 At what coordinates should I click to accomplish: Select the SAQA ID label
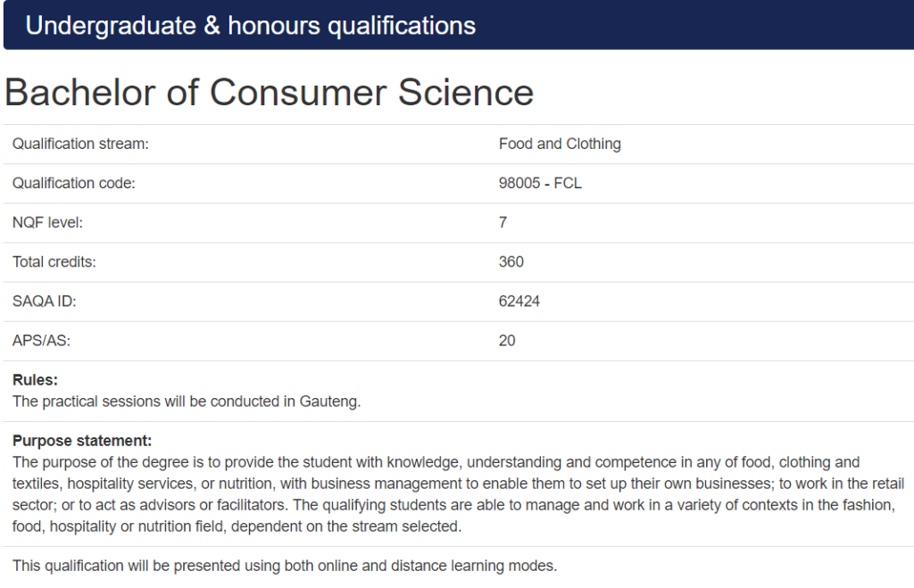point(45,301)
